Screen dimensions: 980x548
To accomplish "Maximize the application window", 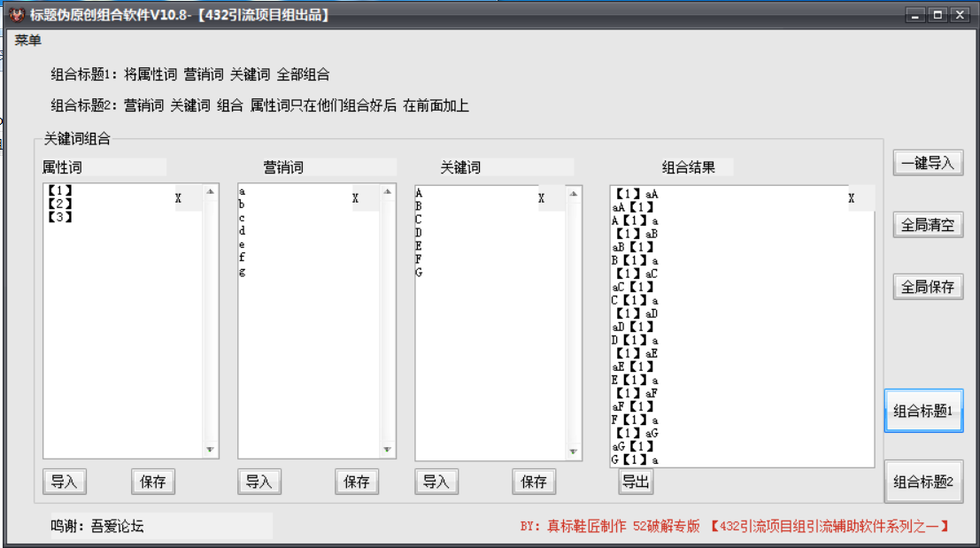I will click(938, 15).
